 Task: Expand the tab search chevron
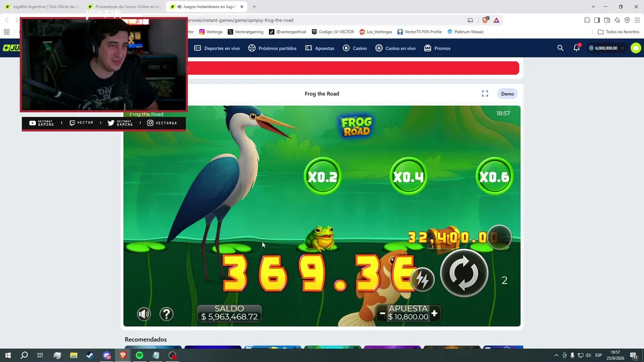pyautogui.click(x=593, y=7)
